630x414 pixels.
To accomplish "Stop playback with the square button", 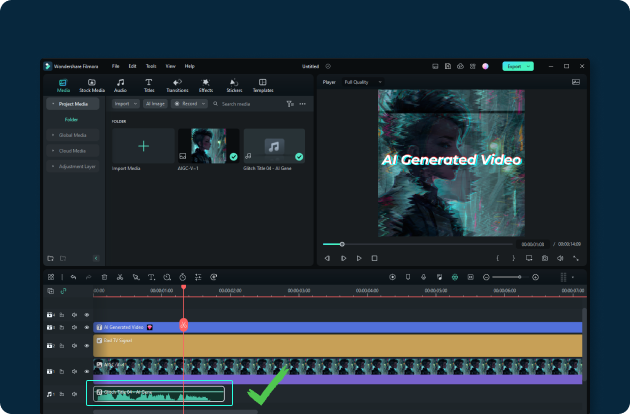I will coord(374,258).
